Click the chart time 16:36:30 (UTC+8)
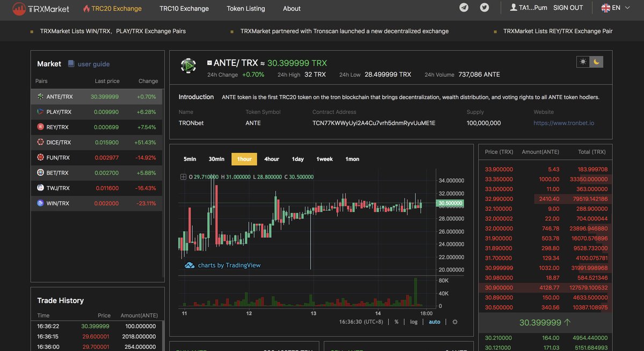 360,322
